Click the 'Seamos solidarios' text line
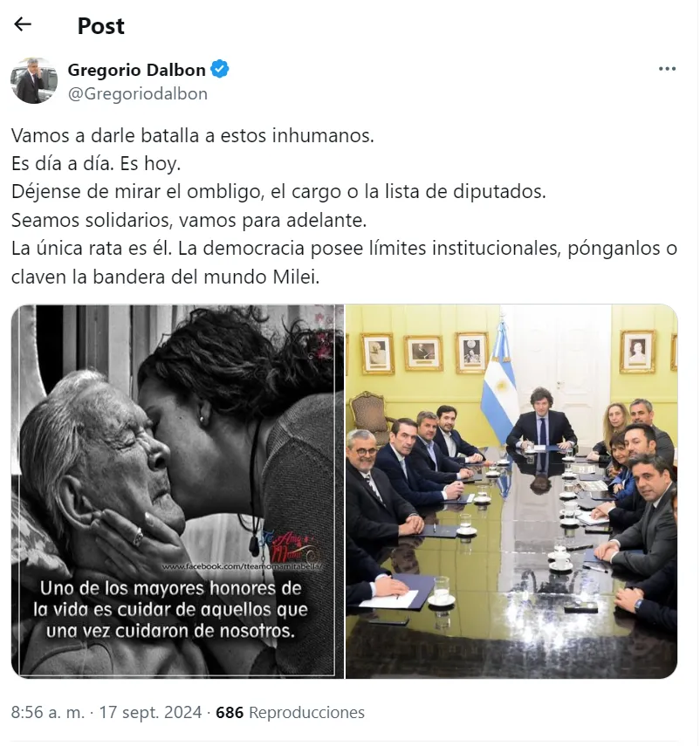 point(189,220)
